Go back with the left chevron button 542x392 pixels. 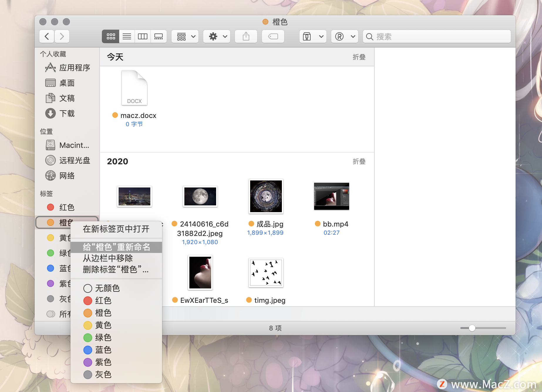click(47, 36)
